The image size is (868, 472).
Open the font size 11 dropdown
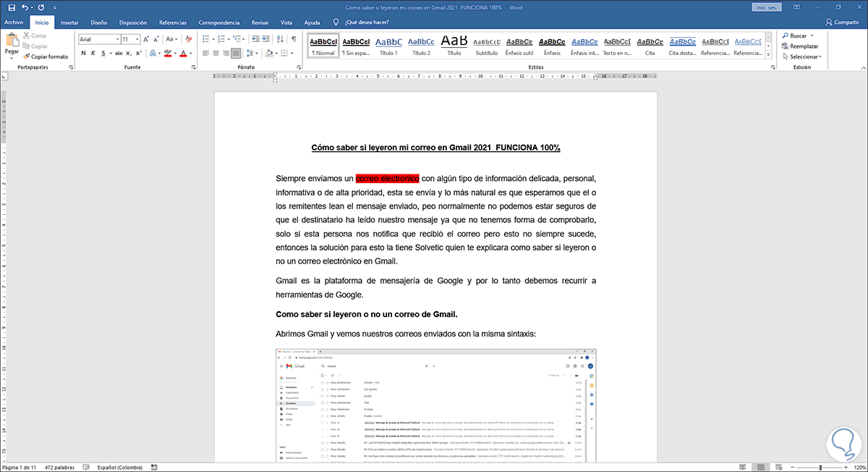click(137, 39)
